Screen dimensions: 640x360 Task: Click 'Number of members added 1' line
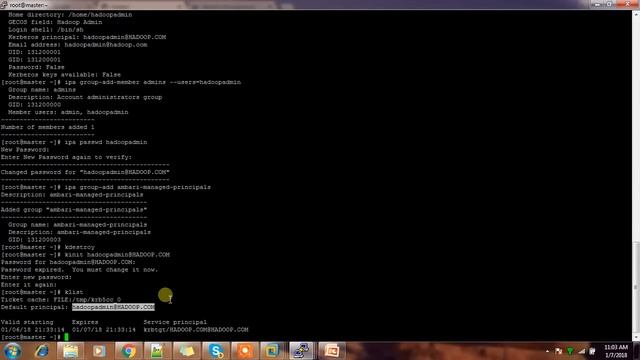point(47,127)
